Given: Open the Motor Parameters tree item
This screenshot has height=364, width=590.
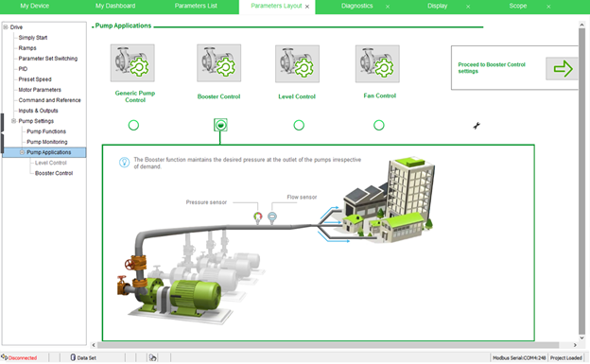Looking at the screenshot, I should 40,90.
